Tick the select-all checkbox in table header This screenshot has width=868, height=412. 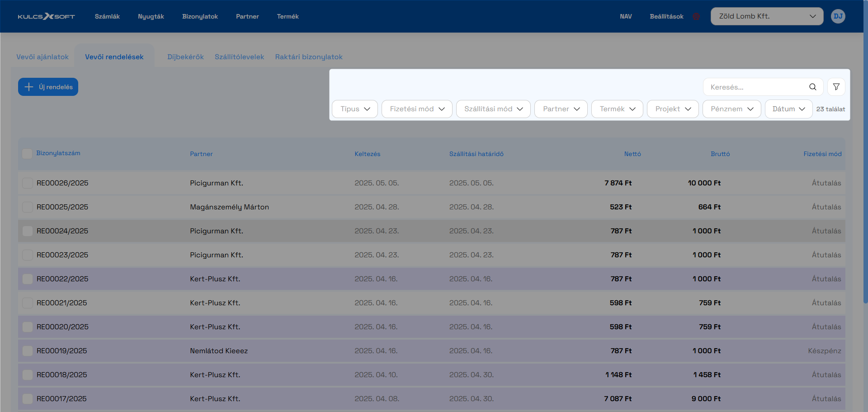[27, 153]
